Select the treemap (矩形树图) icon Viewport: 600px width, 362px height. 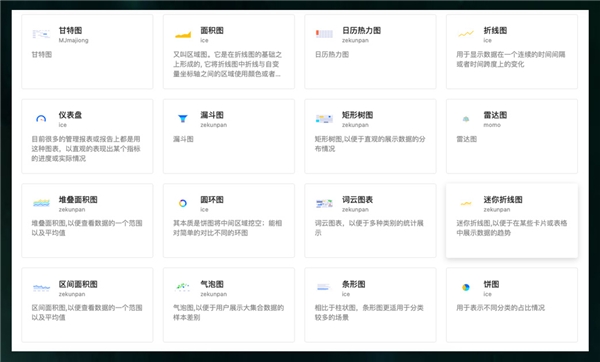point(324,119)
